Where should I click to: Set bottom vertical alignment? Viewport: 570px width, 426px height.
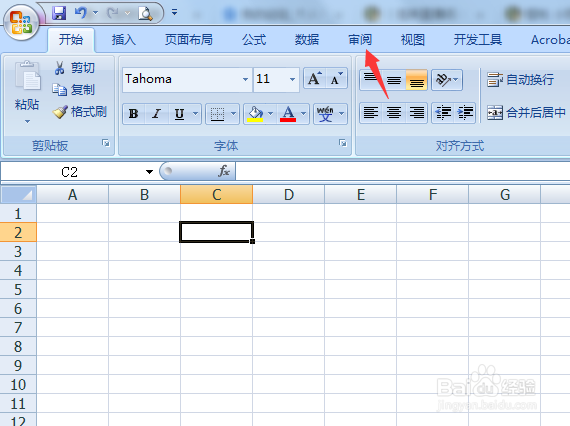417,80
